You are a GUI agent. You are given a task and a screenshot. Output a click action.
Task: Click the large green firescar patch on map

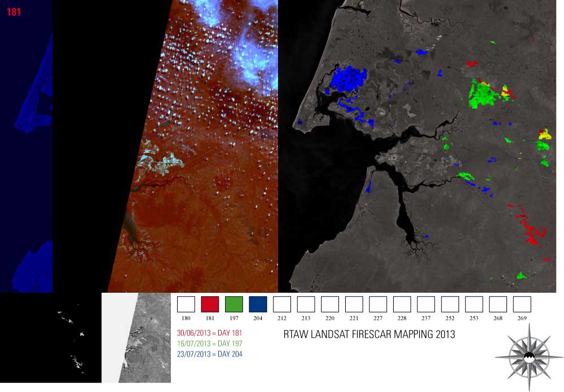click(483, 96)
